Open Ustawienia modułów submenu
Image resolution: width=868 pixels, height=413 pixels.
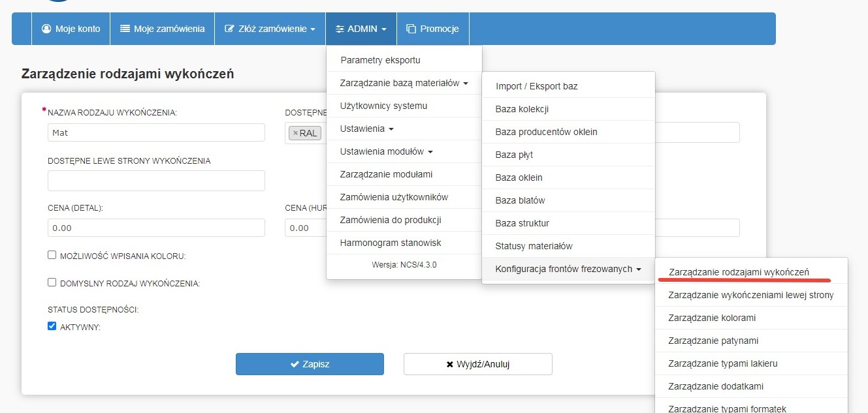(387, 151)
